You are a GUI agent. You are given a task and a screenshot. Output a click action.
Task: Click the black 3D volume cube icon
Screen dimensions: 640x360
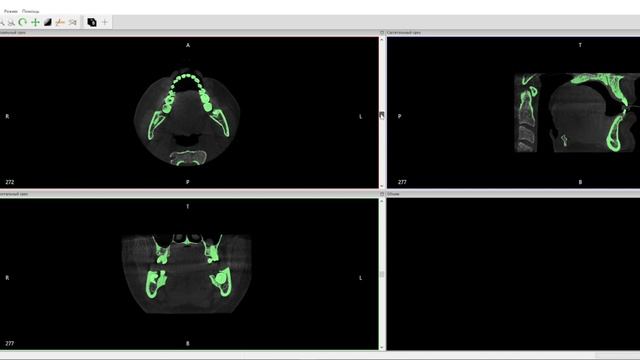click(92, 22)
